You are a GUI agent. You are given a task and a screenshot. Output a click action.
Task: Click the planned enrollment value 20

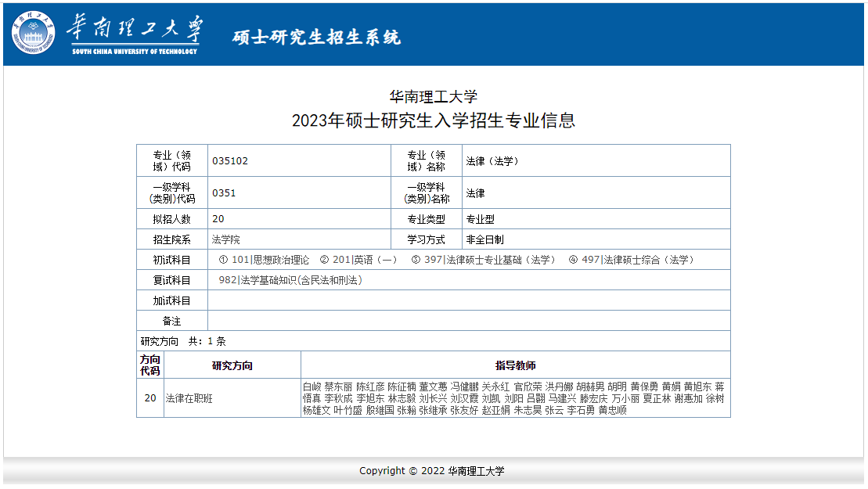(x=218, y=219)
